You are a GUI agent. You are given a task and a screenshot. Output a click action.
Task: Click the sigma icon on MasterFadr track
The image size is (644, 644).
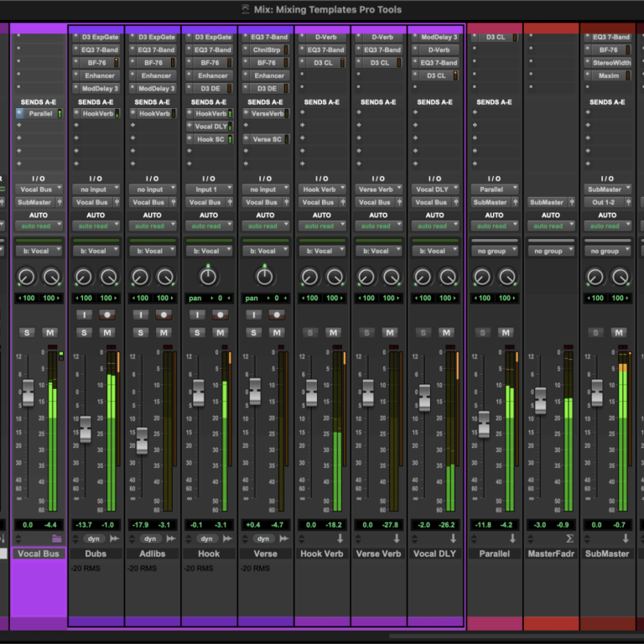tap(569, 538)
